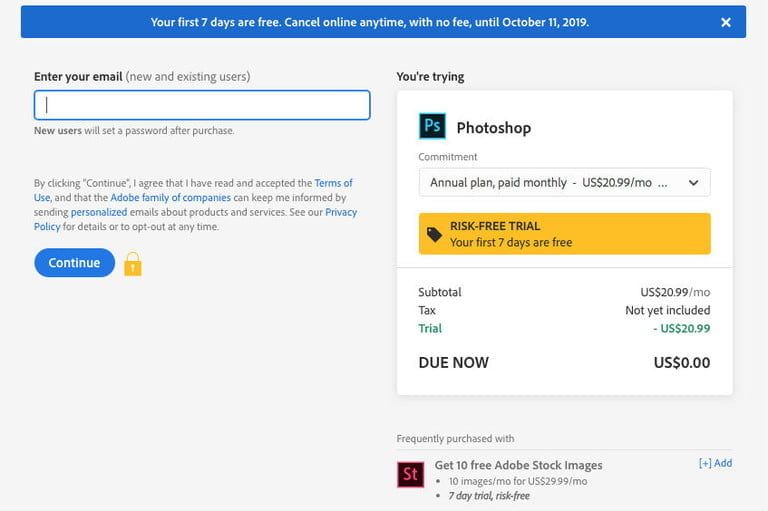Click the 10 images/mo for US$29.99/mo bullet
The image size is (768, 511).
point(518,481)
